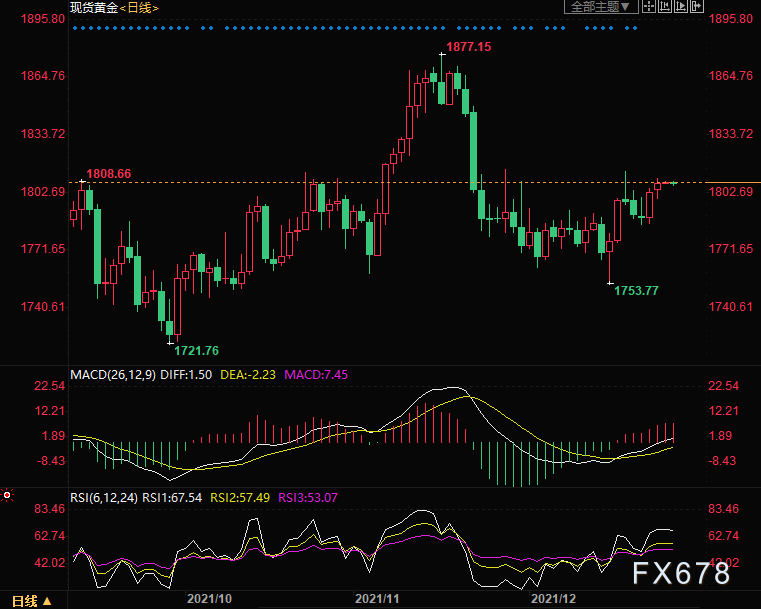The image size is (761, 609).
Task: Click the RSI2:57.49 value
Action: [x=240, y=497]
